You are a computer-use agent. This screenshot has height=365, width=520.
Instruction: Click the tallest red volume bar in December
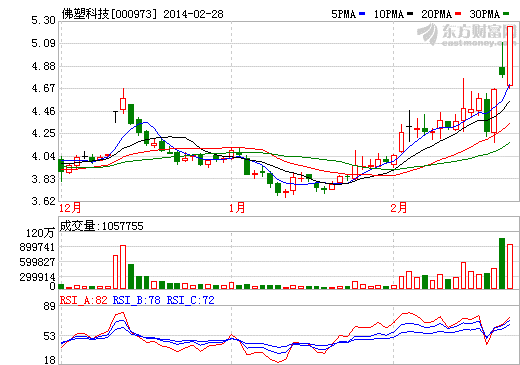(x=123, y=267)
